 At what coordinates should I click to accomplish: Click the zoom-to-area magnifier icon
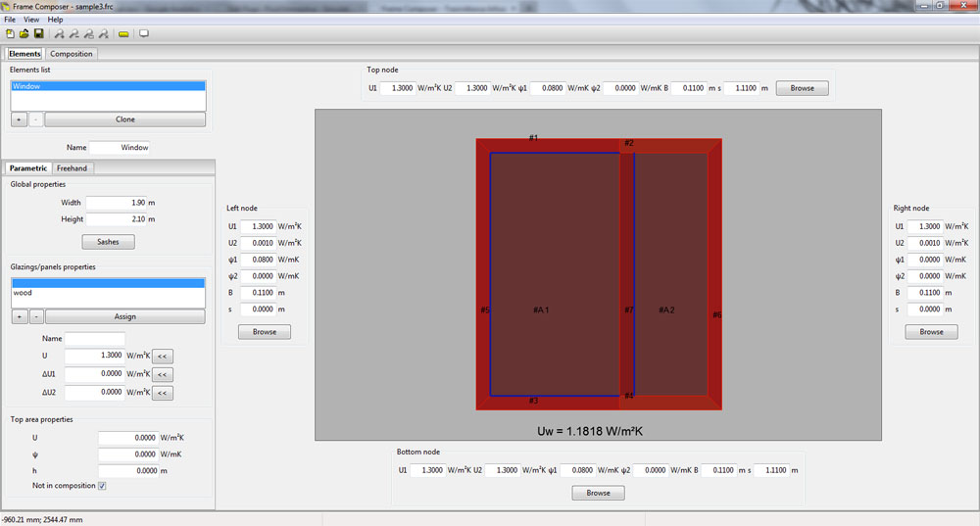click(89, 33)
